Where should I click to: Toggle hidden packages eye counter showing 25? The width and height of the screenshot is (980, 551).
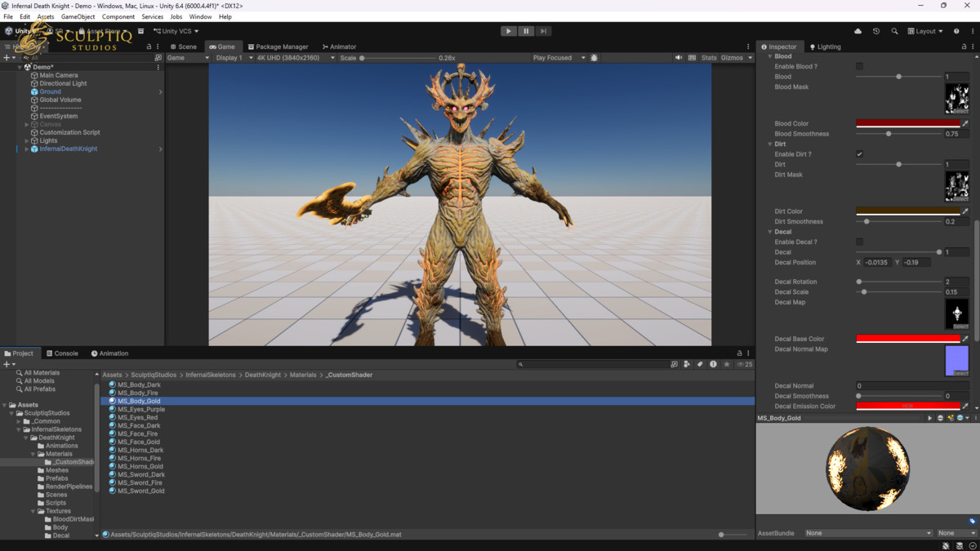point(744,364)
